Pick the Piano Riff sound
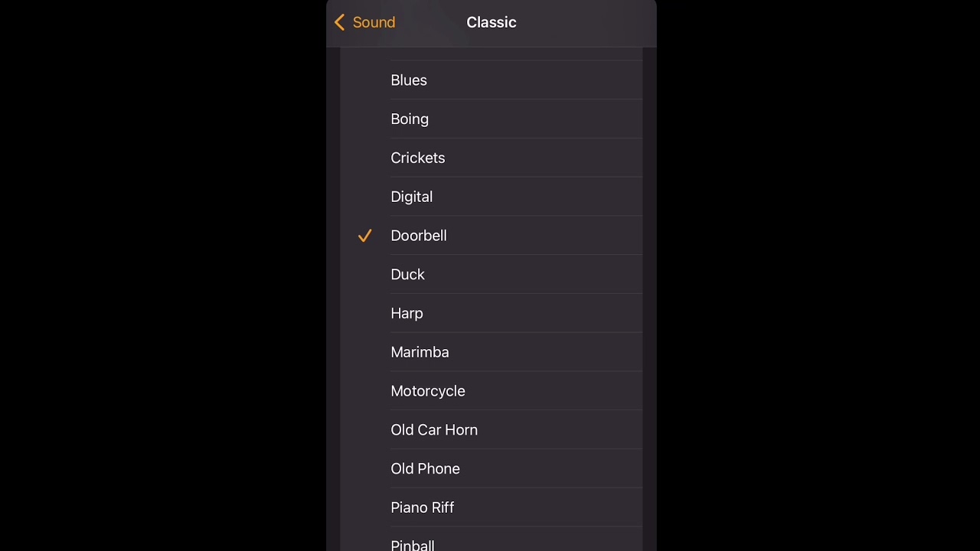Image resolution: width=980 pixels, height=551 pixels. 422,507
